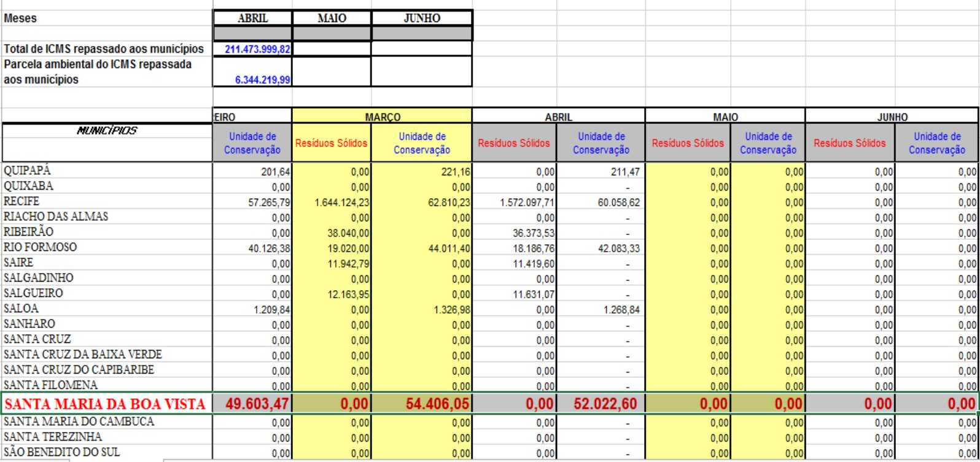Viewport: 980px width, 462px height.
Task: Click the SANTA CRUZ DA BAIXA VERDE cell
Action: click(107, 355)
